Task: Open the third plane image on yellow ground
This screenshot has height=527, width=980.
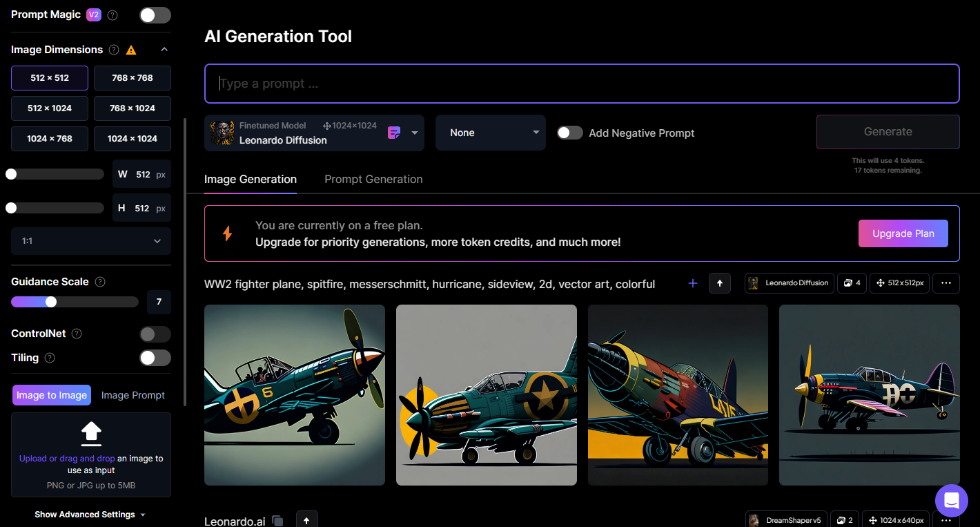Action: coord(678,395)
